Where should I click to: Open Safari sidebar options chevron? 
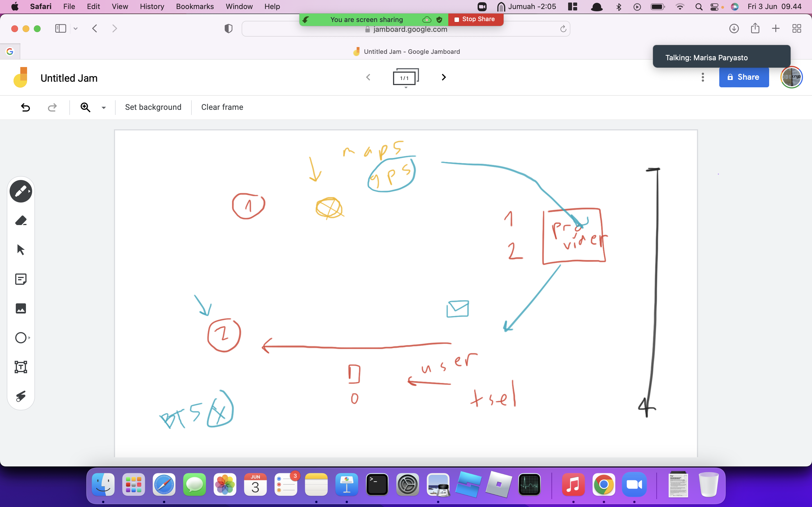(76, 29)
